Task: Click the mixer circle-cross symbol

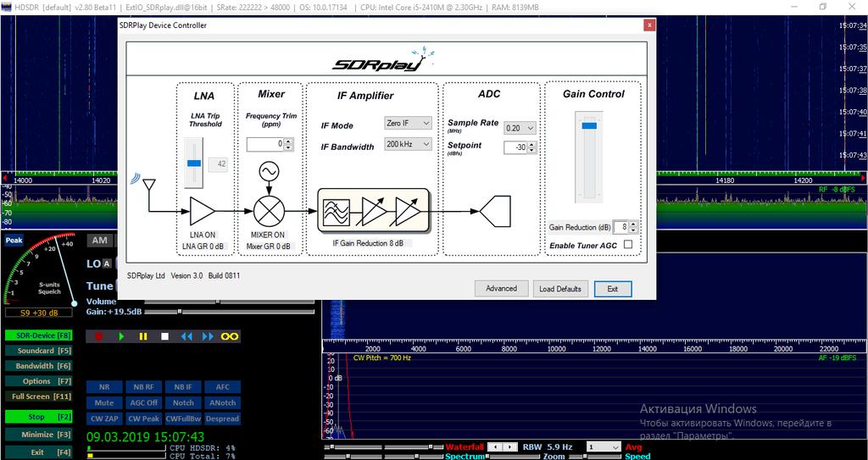Action: tap(269, 211)
